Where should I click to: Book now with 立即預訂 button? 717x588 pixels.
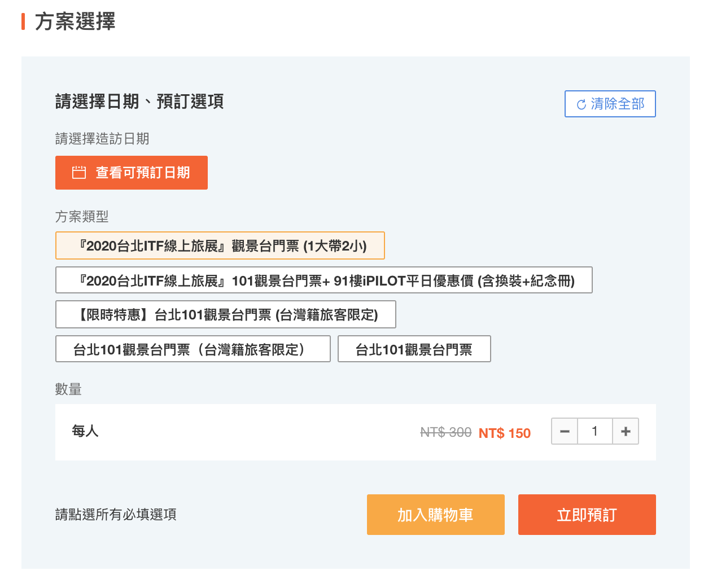[587, 515]
